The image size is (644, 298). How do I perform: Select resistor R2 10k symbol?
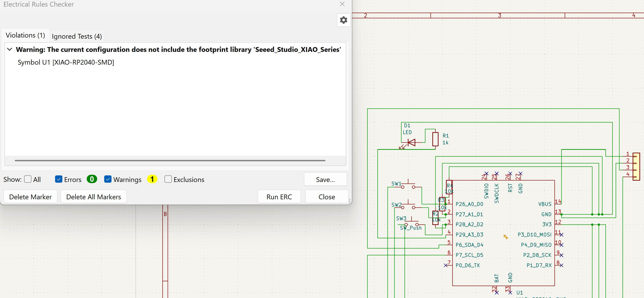436,217
